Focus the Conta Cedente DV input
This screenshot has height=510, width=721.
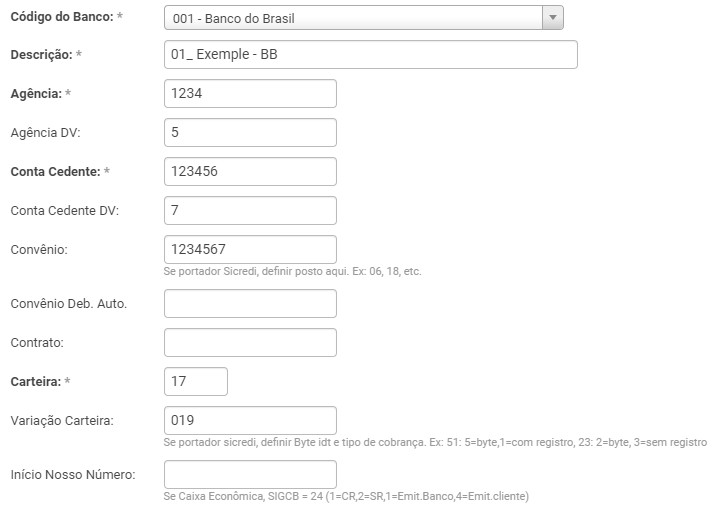tap(250, 210)
